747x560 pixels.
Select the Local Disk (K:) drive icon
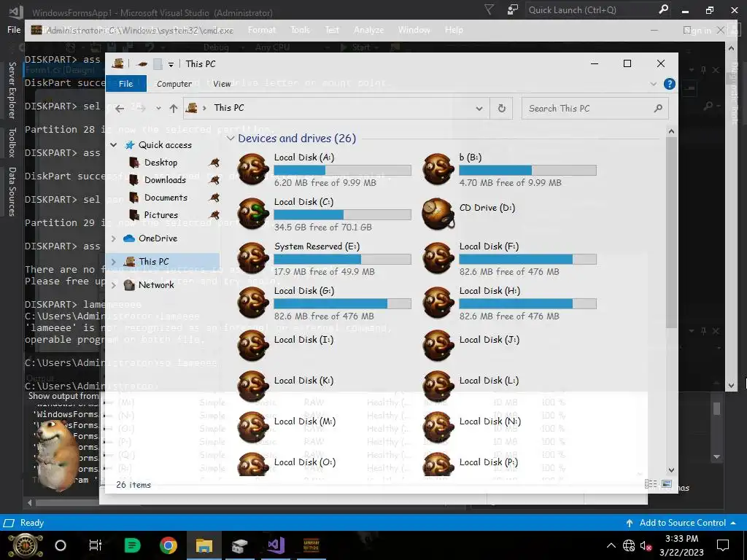tap(253, 386)
